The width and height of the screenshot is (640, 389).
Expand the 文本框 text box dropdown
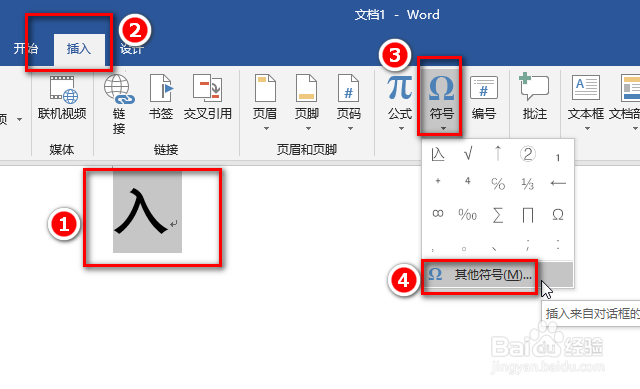[x=587, y=129]
